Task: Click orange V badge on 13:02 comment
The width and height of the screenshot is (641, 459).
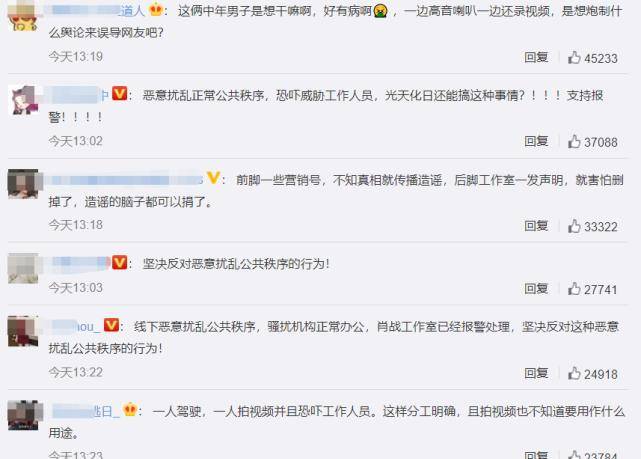Action: (119, 94)
